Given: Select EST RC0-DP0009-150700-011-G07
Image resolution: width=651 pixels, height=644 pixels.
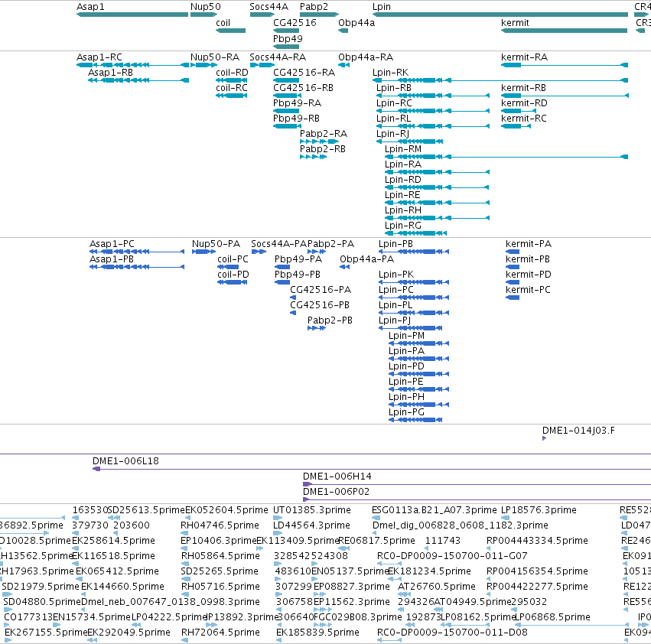Looking at the screenshot, I should [452, 555].
